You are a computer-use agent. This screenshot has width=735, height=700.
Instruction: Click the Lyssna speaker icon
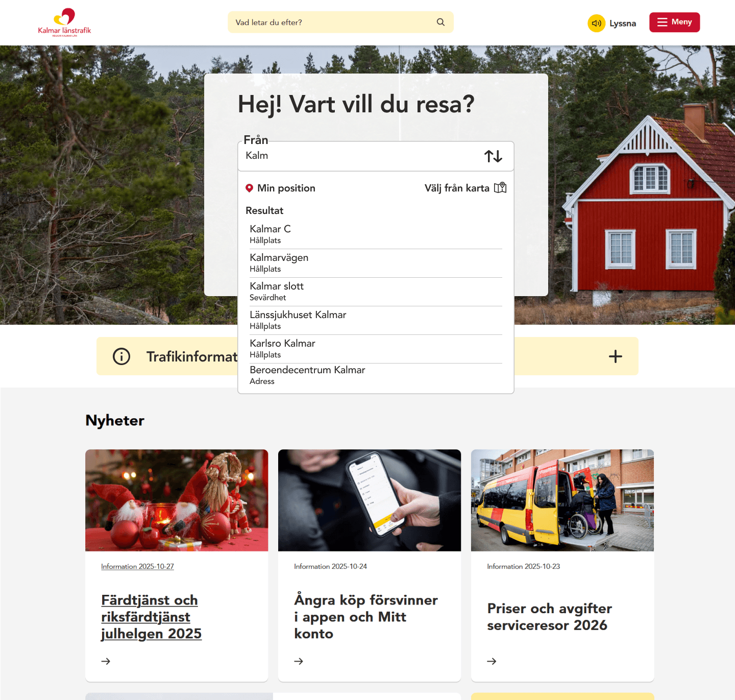596,23
